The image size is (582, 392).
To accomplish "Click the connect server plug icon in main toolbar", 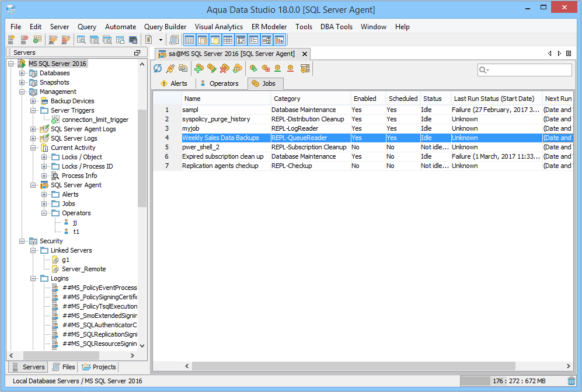I will click(53, 40).
